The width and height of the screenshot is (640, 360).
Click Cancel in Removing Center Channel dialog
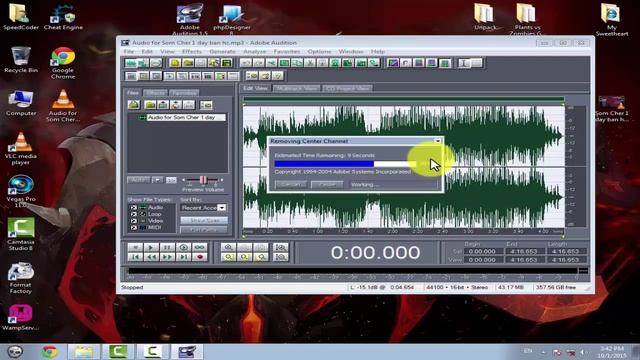point(290,184)
